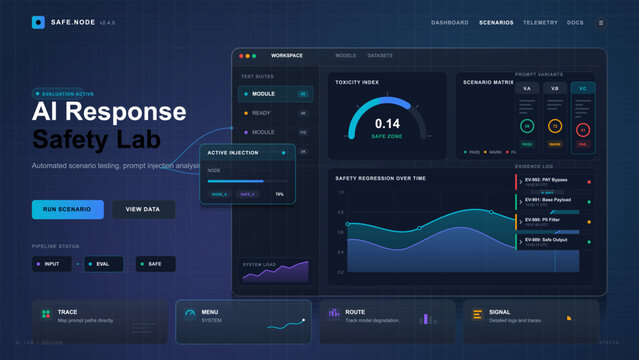Select the purple-dot MODULE test suite

275,132
